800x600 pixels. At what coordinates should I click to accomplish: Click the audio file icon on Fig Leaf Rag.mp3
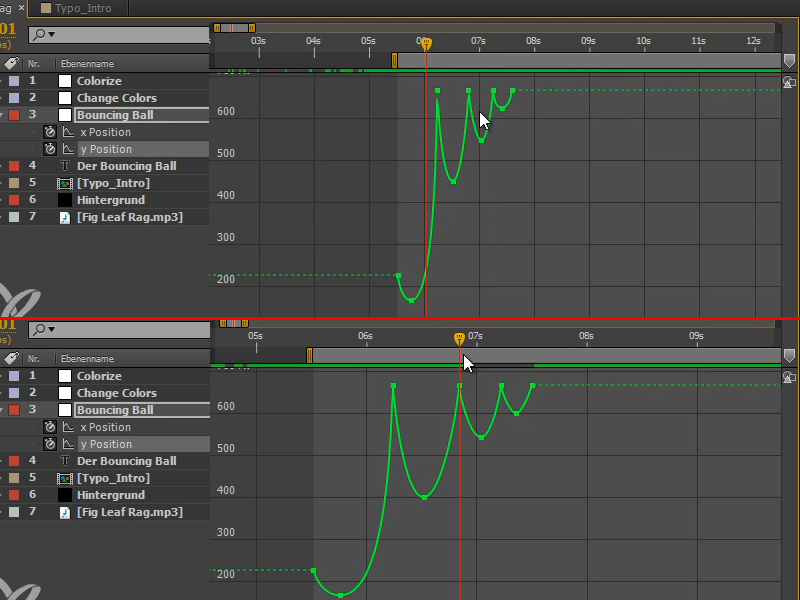tap(64, 217)
